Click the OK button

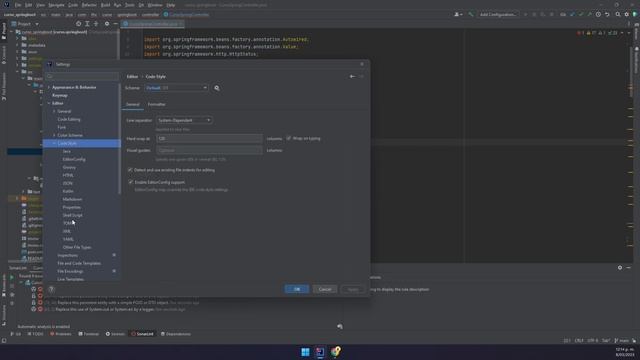click(297, 289)
